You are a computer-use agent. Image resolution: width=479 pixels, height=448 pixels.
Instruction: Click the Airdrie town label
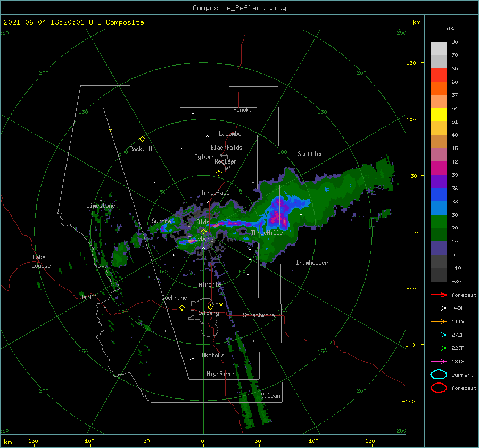click(x=210, y=284)
